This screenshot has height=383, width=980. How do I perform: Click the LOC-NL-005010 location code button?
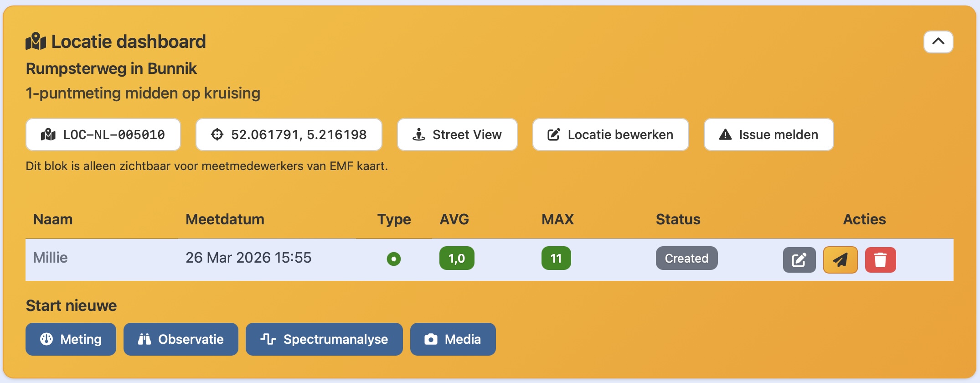[103, 135]
